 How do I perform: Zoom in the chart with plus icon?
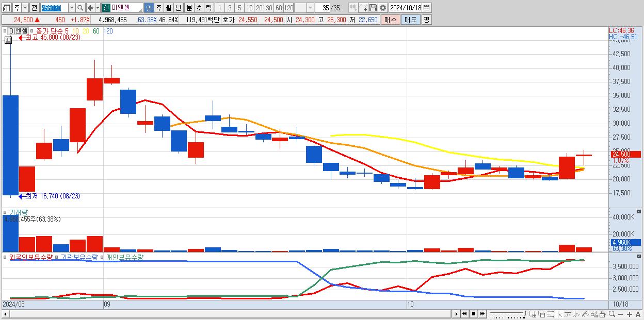630,314
